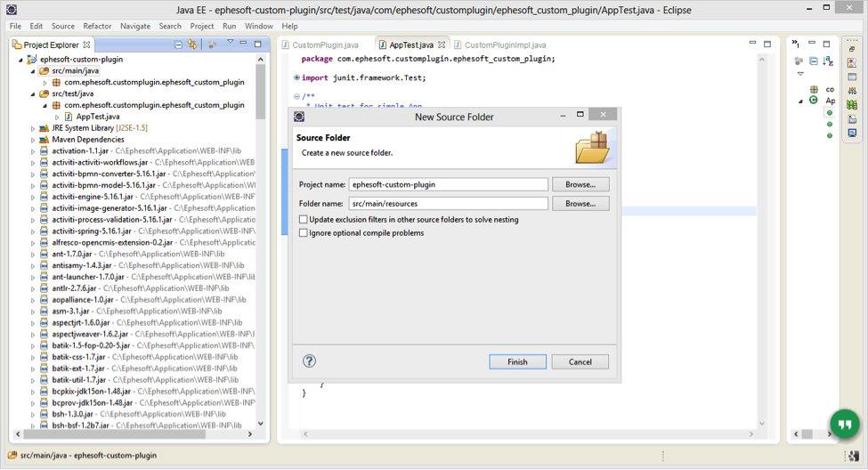Close the Project Explorer tab X
The width and height of the screenshot is (868, 470).
coord(86,45)
